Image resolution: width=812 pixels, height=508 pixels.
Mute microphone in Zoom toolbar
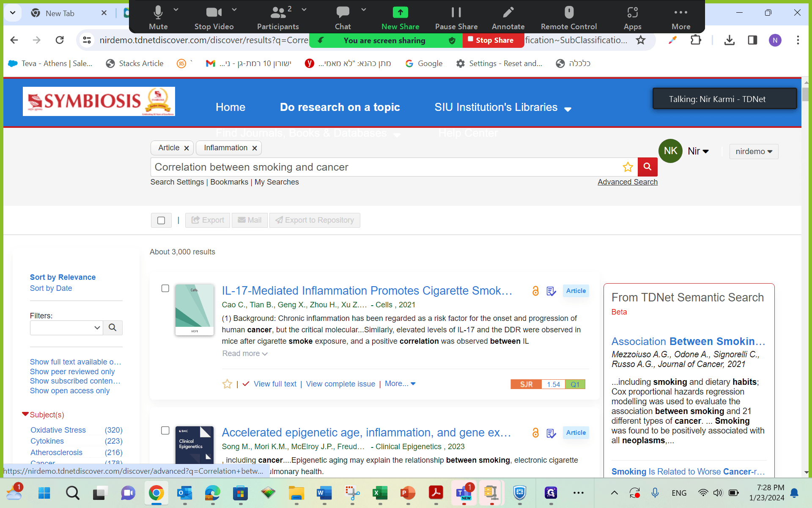coord(158,17)
